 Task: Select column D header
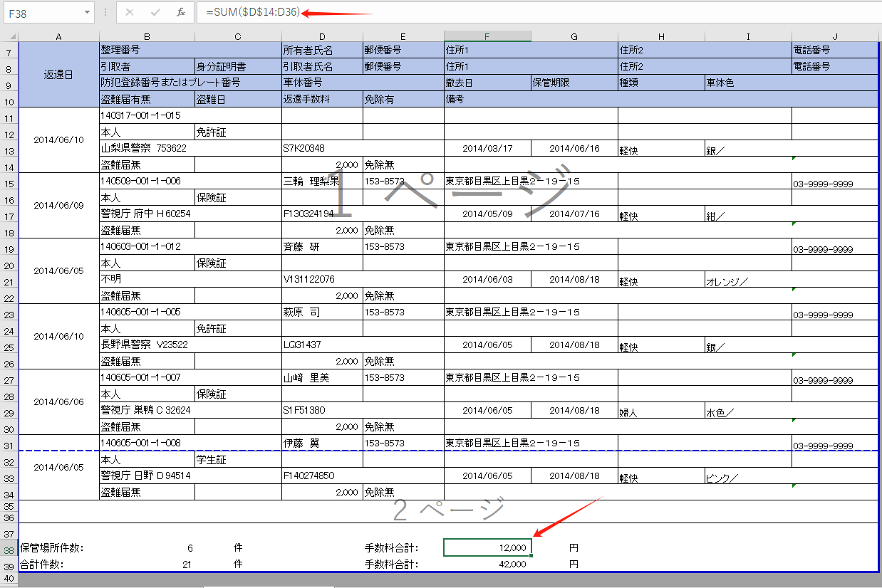[322, 36]
